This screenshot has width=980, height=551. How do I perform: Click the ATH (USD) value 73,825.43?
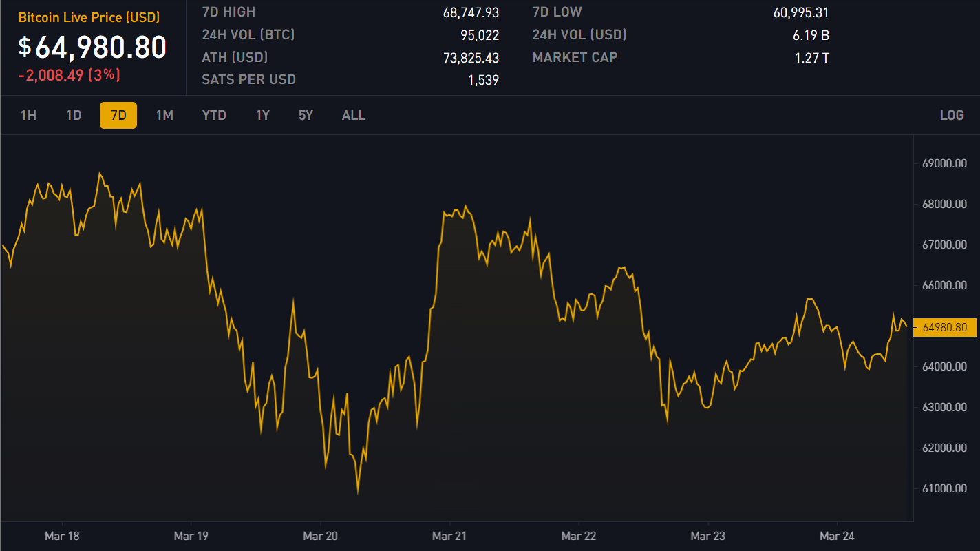click(x=471, y=58)
